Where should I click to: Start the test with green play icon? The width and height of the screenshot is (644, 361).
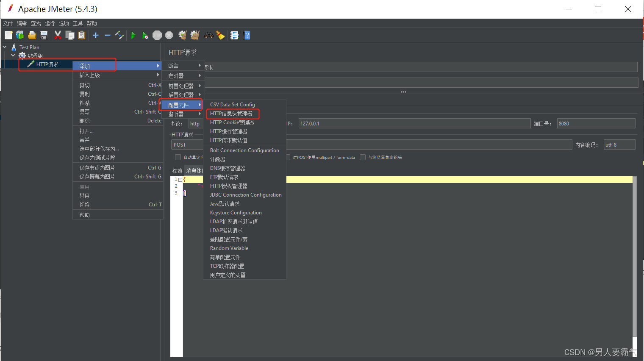pyautogui.click(x=133, y=35)
